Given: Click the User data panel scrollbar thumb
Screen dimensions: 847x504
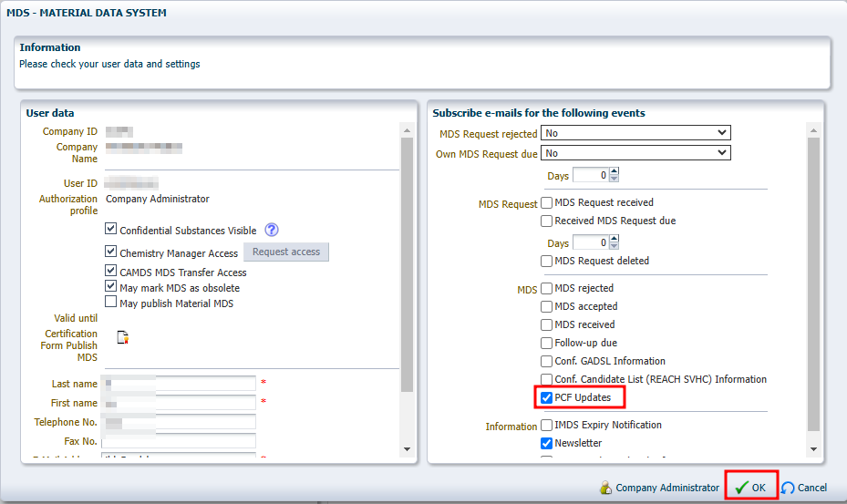Looking at the screenshot, I should [408, 264].
